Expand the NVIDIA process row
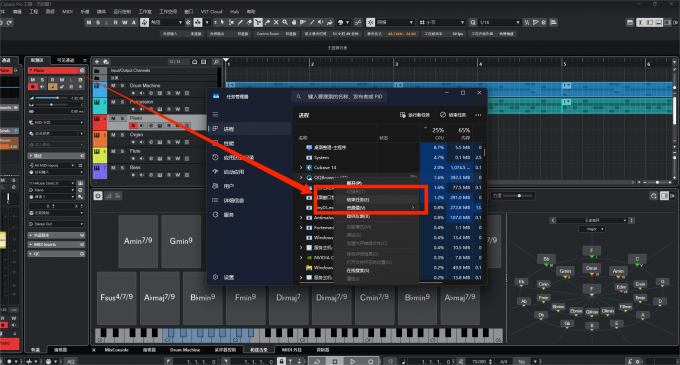Image resolution: width=680 pixels, height=365 pixels. coord(301,257)
